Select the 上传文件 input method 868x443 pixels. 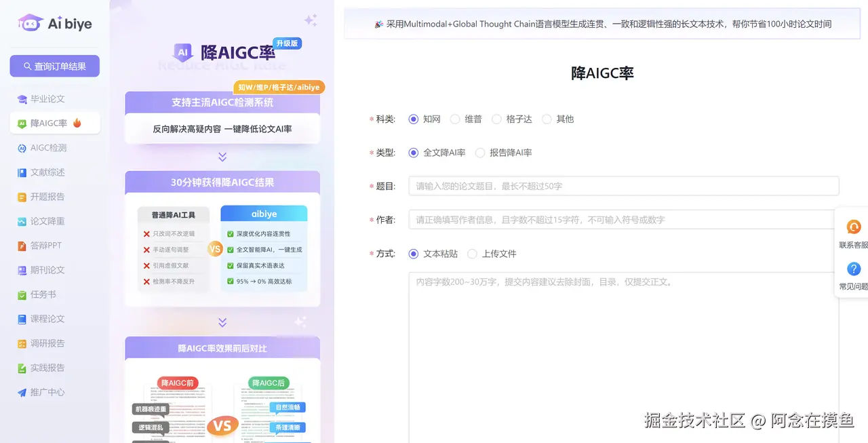click(x=472, y=254)
